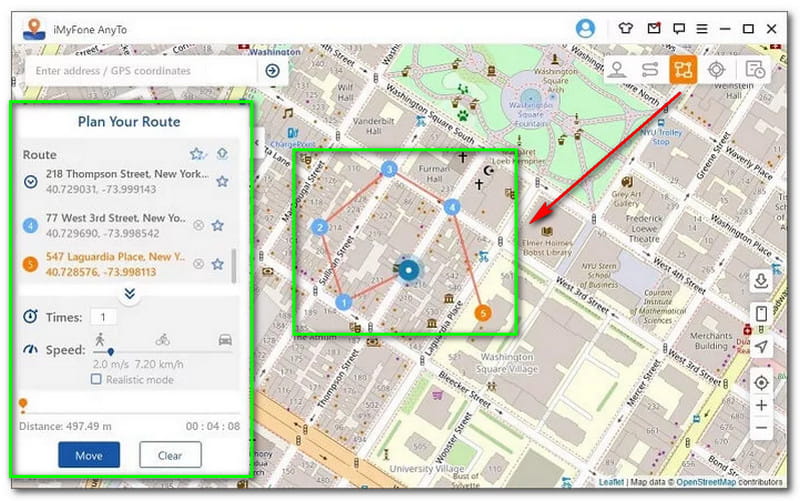Image resolution: width=800 pixels, height=501 pixels.
Task: Open the feedback chat bubble icon
Action: point(678,29)
